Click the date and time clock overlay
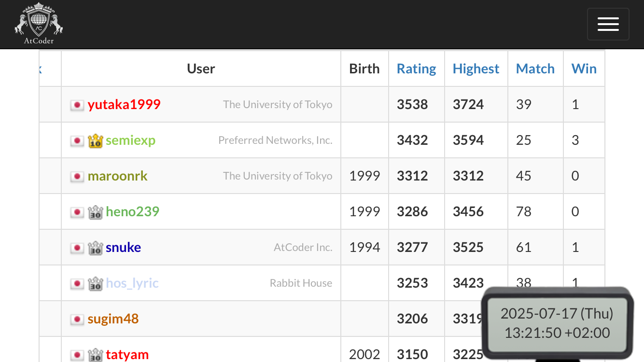The width and height of the screenshot is (644, 362). click(557, 323)
